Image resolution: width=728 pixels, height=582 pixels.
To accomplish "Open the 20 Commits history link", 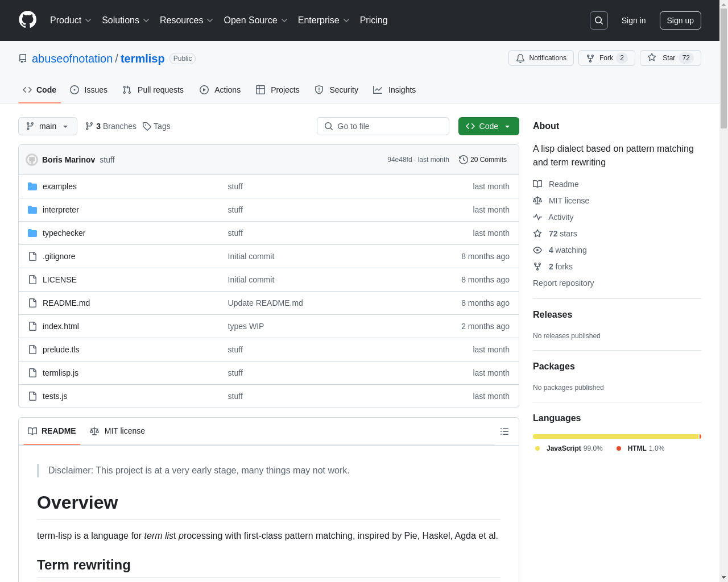I will pyautogui.click(x=483, y=160).
